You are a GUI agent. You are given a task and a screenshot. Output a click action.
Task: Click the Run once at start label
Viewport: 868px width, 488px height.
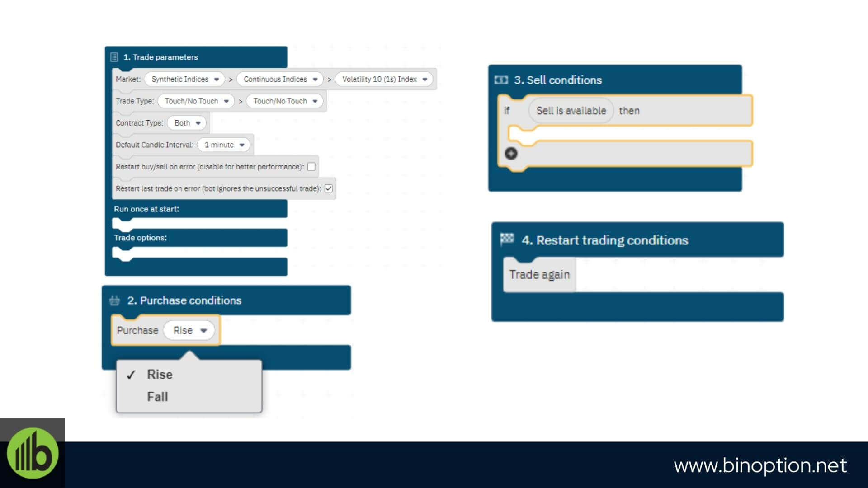[x=146, y=209]
